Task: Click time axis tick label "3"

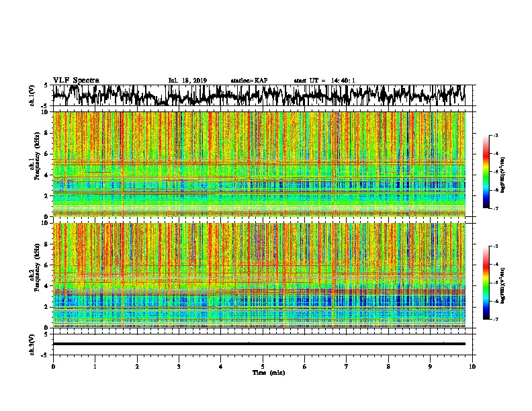Action: coord(179,367)
